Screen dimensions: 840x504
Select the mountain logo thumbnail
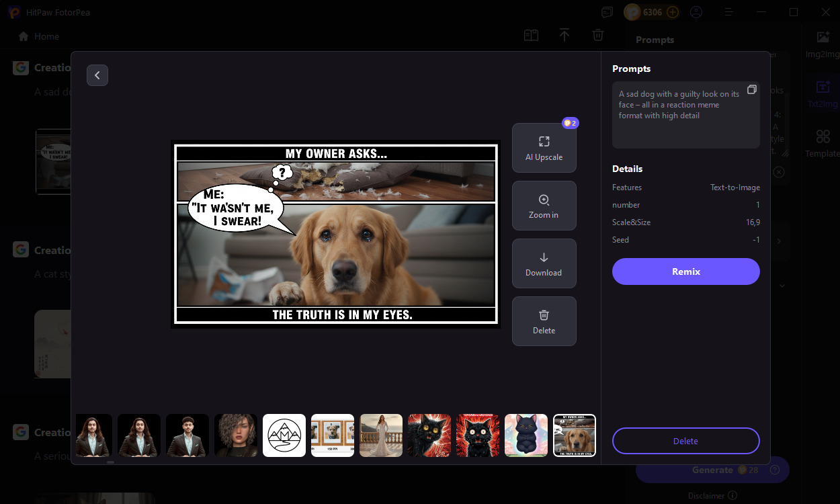[284, 435]
